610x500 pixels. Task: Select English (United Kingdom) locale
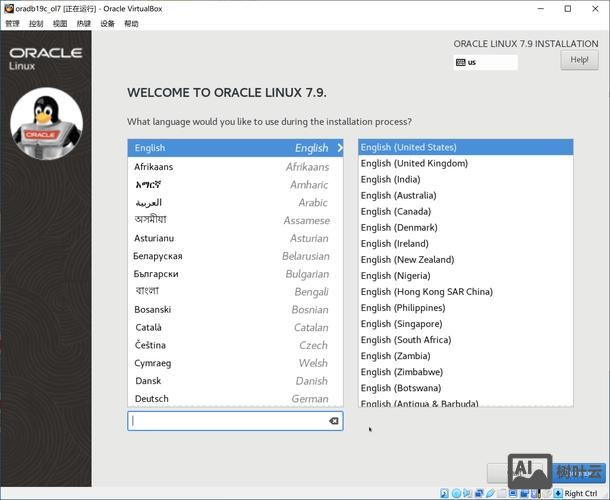click(414, 164)
